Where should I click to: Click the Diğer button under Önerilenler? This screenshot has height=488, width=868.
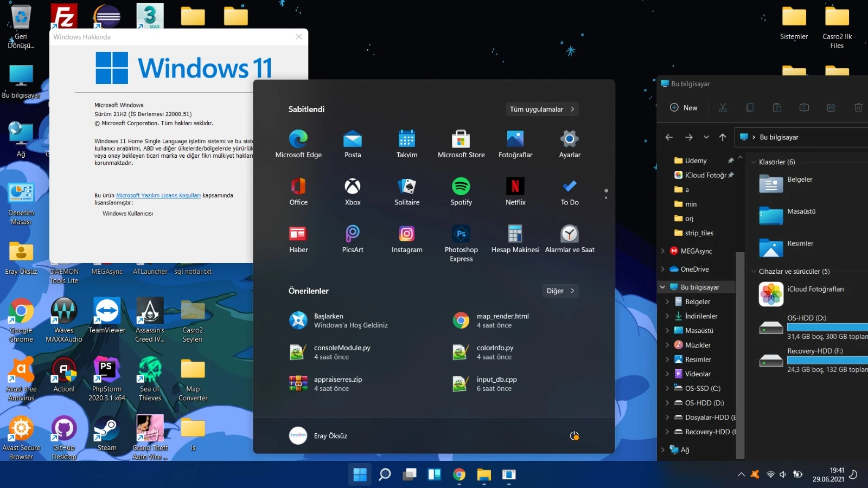tap(560, 291)
